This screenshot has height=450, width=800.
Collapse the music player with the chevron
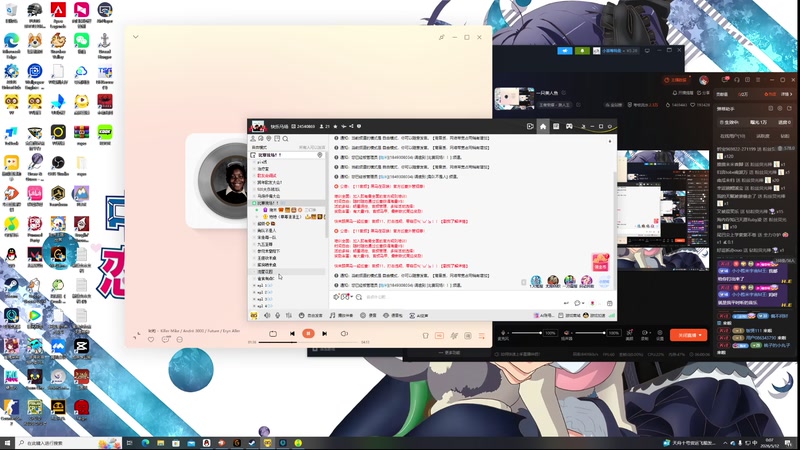coord(136,37)
